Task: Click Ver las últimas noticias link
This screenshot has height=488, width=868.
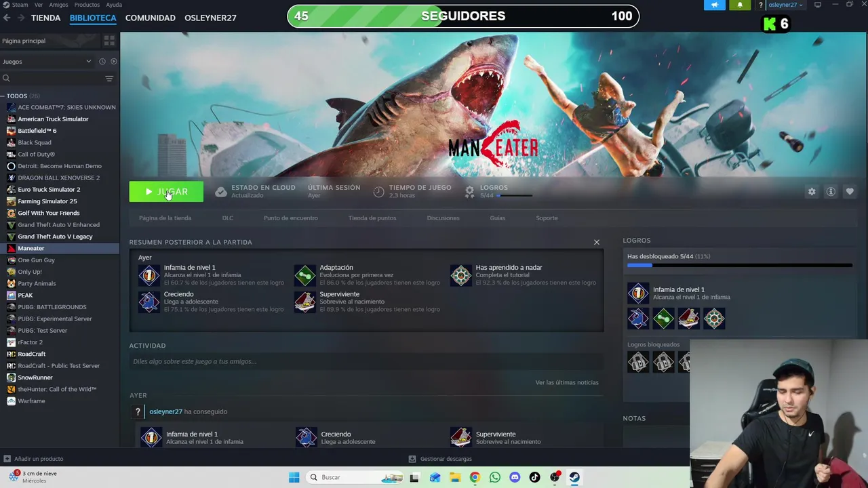Action: 567,382
